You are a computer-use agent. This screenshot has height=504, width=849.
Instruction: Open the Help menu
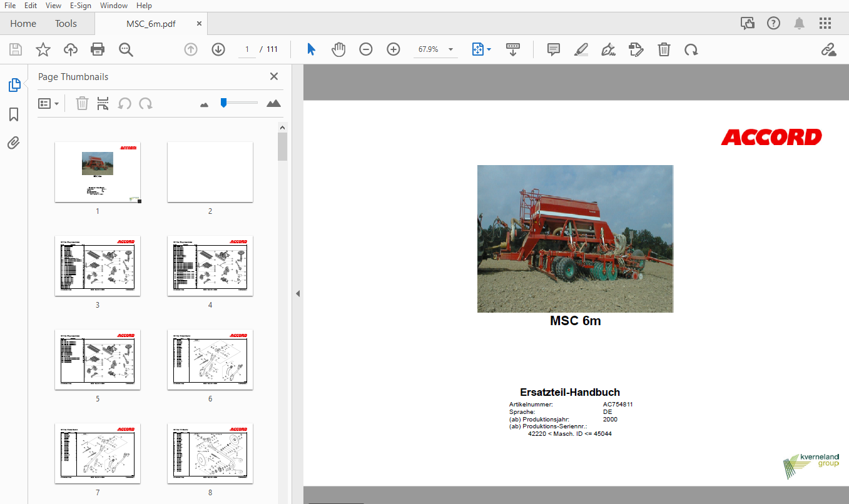tap(144, 6)
